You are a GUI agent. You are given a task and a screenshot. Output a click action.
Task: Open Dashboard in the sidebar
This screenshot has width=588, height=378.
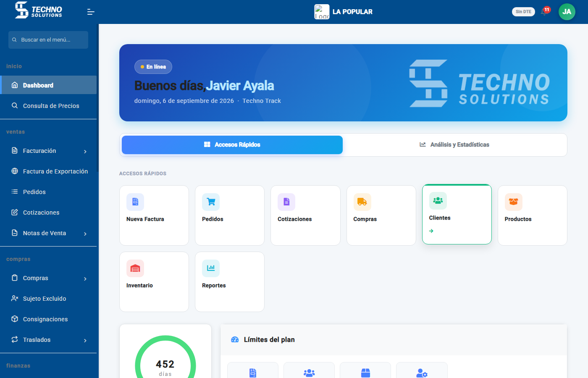pos(48,85)
